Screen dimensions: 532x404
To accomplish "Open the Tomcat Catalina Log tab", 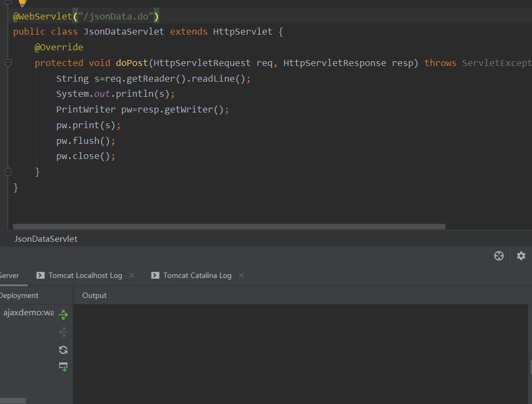I will (197, 275).
